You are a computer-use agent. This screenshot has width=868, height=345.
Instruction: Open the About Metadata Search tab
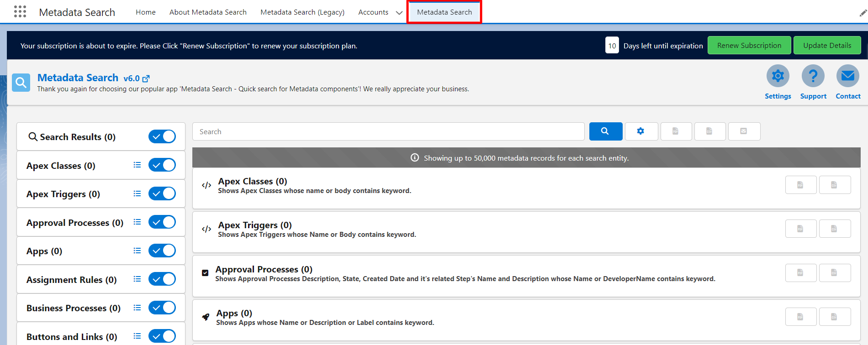pyautogui.click(x=208, y=12)
